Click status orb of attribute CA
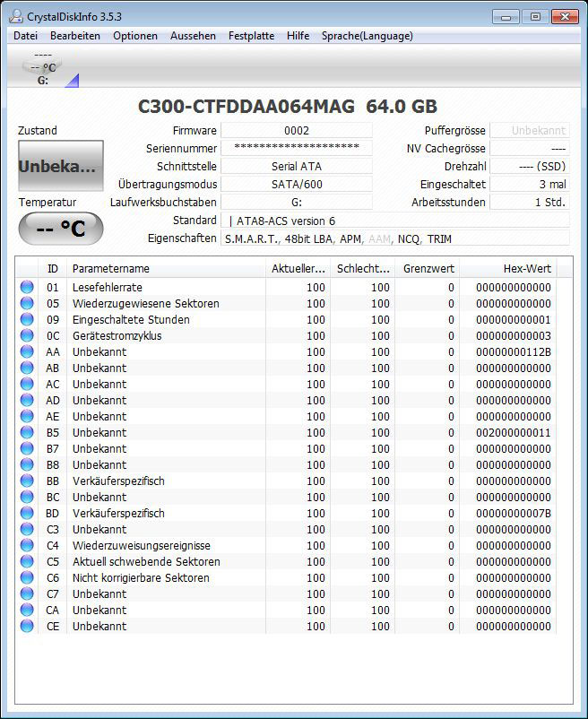The height and width of the screenshot is (719, 588). click(x=27, y=610)
